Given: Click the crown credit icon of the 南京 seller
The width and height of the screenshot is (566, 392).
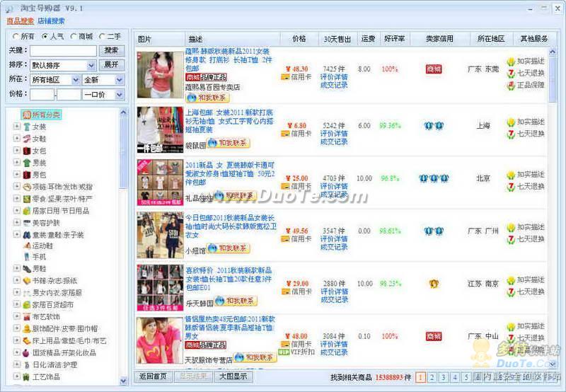Looking at the screenshot, I should tap(434, 284).
